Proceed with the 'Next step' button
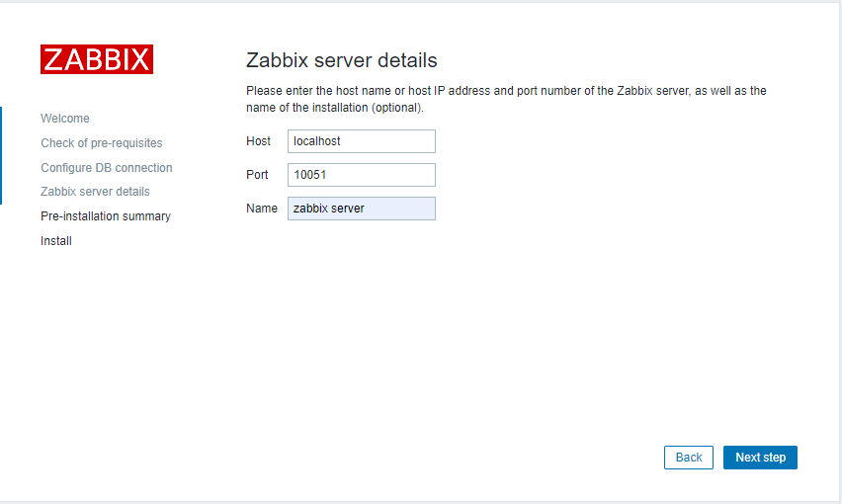Image resolution: width=842 pixels, height=504 pixels. pyautogui.click(x=760, y=458)
